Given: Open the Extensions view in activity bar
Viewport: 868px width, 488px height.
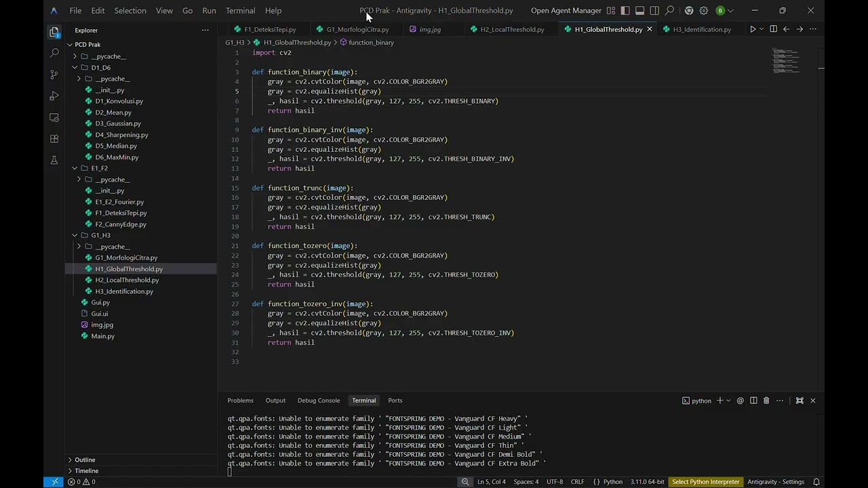Looking at the screenshot, I should tap(54, 139).
